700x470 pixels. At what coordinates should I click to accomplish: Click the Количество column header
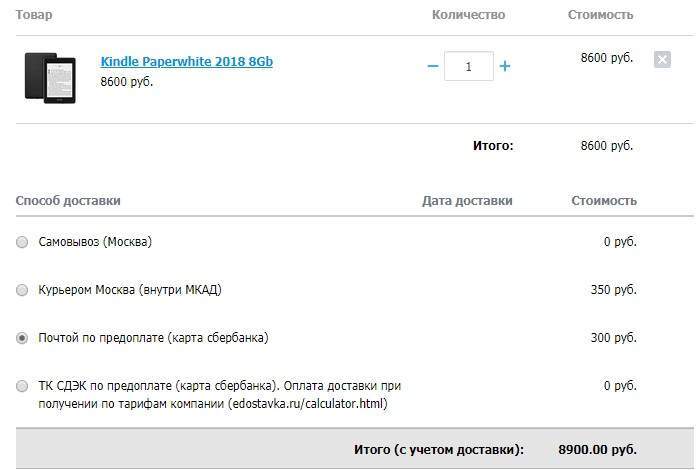click(468, 15)
